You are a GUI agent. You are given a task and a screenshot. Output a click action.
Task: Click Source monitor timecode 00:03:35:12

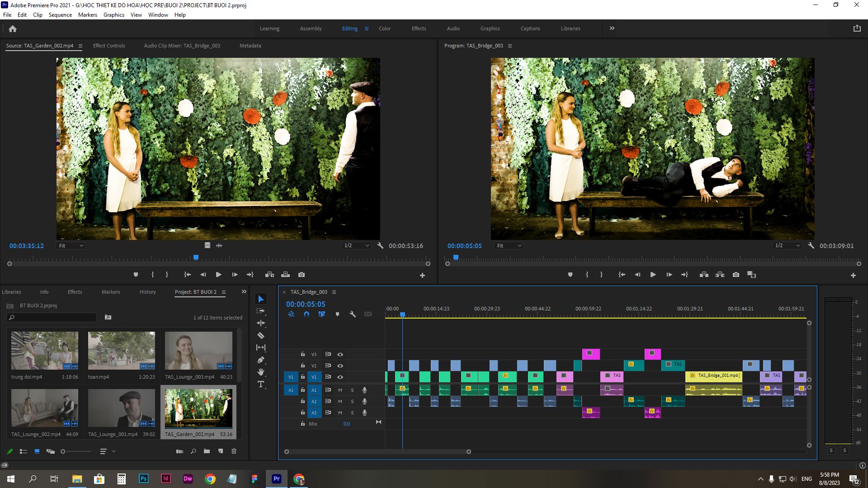click(x=27, y=246)
